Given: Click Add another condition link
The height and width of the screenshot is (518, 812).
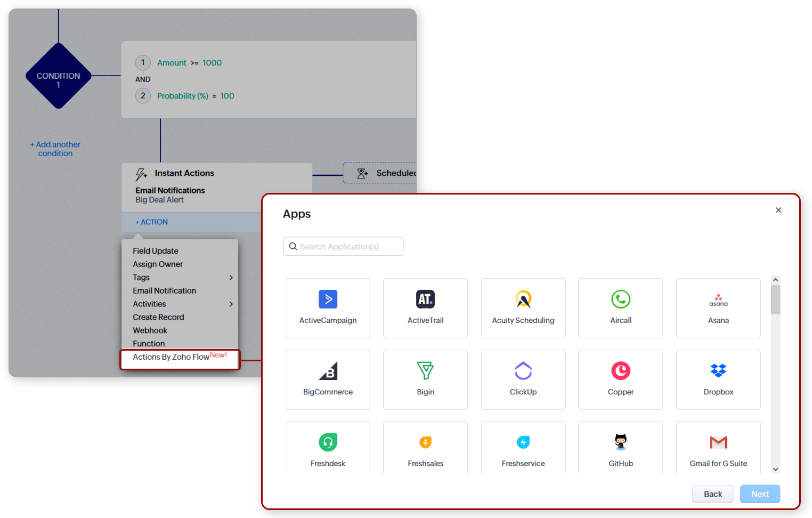Looking at the screenshot, I should 55,149.
